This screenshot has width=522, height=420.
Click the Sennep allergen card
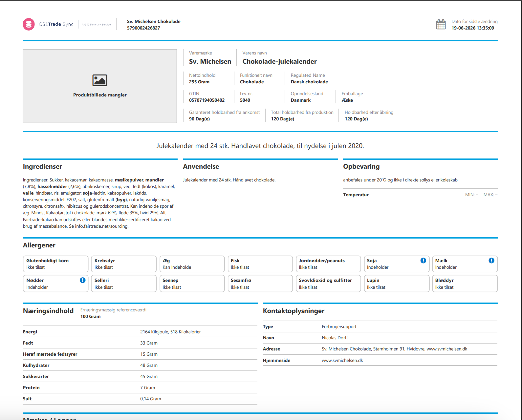click(192, 283)
